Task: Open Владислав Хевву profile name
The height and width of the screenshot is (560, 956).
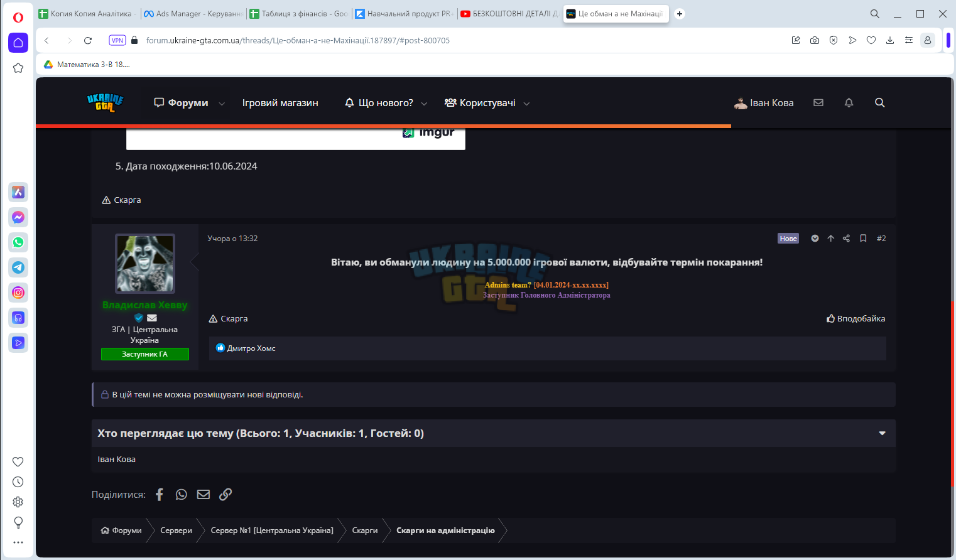Action: tap(145, 305)
